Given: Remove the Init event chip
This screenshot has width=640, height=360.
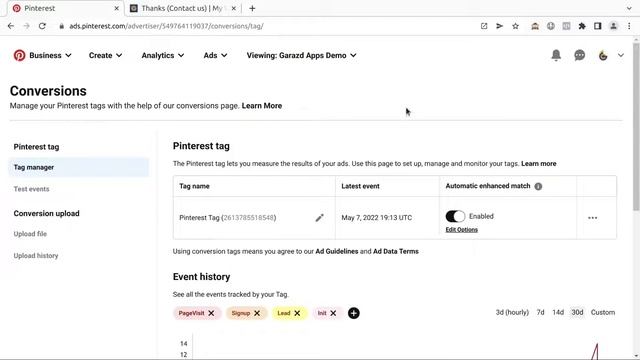Looking at the screenshot, I should click(333, 313).
